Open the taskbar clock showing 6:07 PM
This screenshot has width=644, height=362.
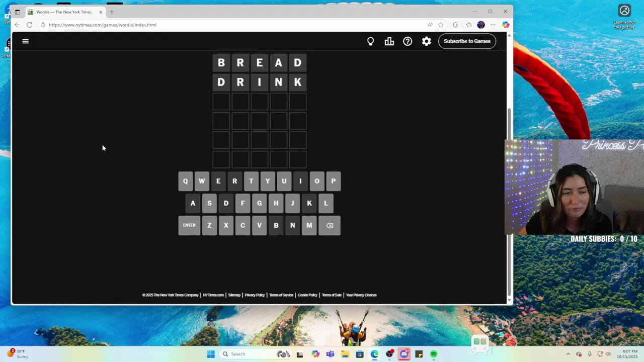tap(630, 354)
